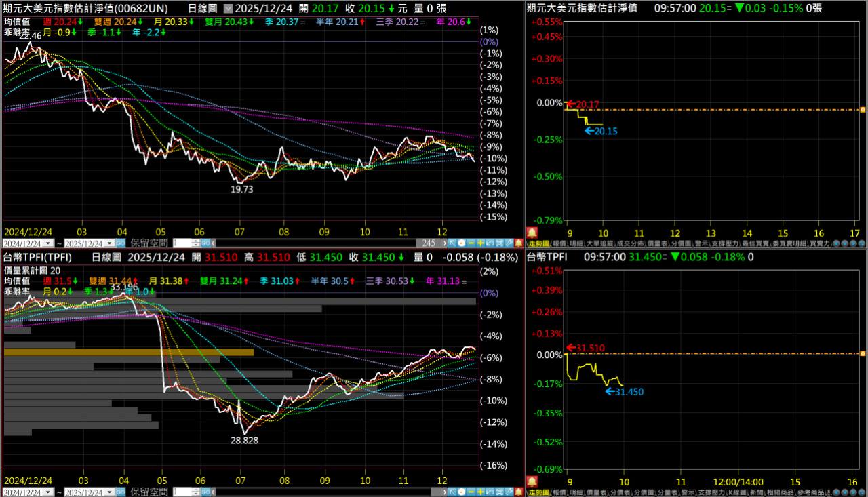The image size is (868, 497).
Task: Switch to the 大單追蹤 tab
Action: tap(599, 243)
